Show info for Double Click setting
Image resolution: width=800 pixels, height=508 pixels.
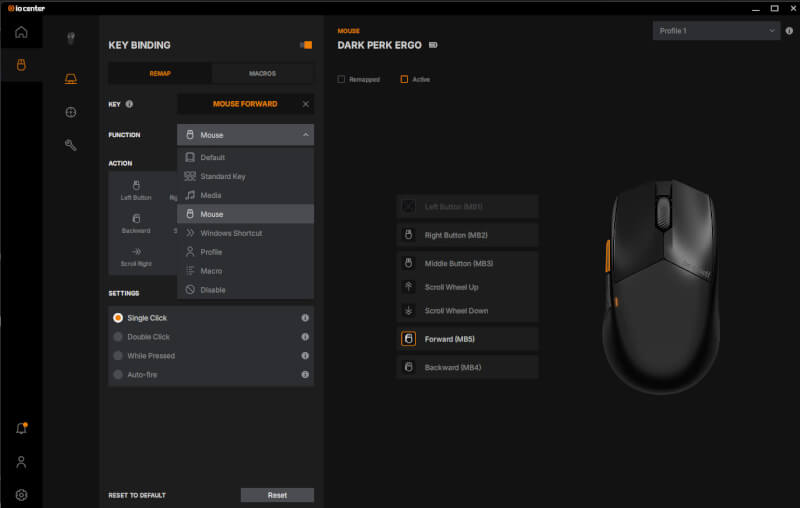(x=305, y=337)
